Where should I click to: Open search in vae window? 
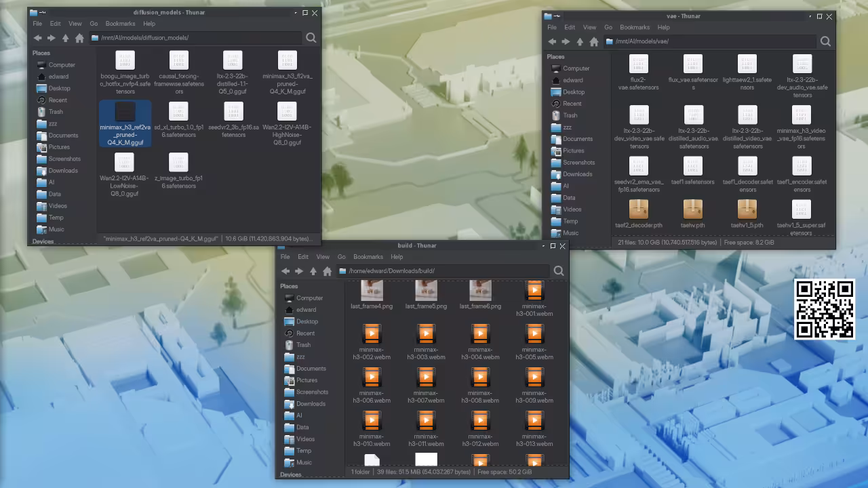click(825, 41)
